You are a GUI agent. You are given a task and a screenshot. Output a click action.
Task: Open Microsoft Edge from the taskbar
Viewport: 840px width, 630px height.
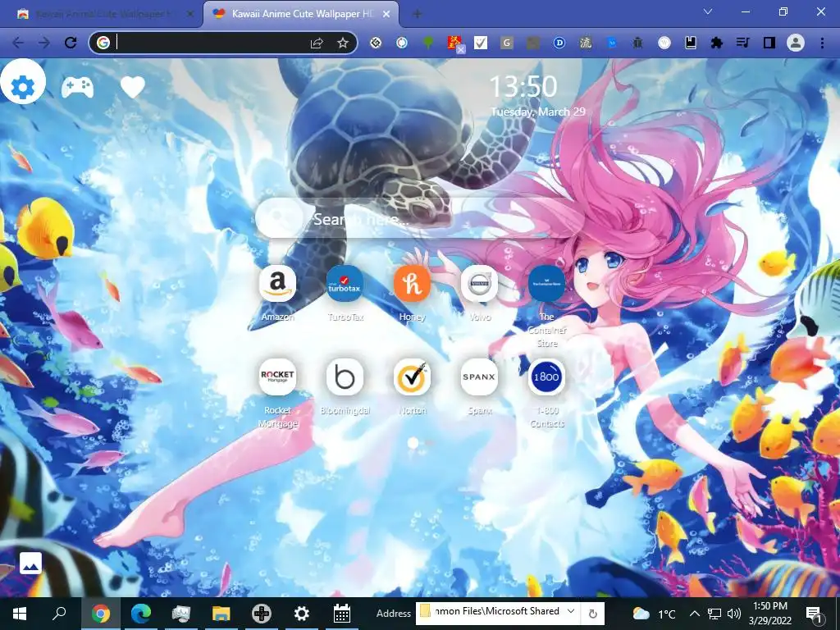pos(141,614)
